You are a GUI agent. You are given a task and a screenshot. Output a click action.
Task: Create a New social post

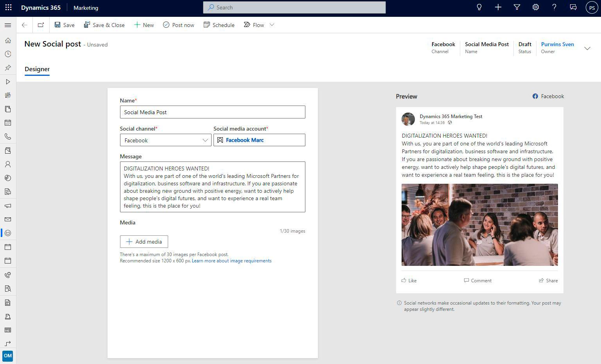144,25
